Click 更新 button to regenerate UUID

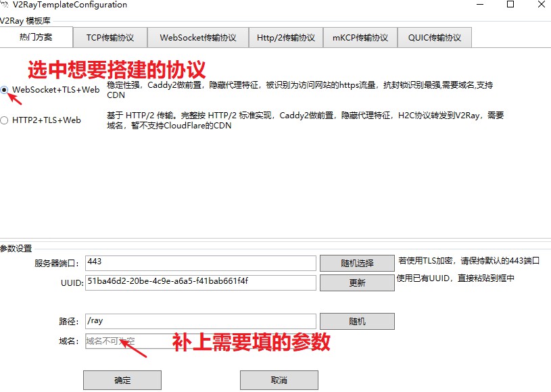(357, 283)
